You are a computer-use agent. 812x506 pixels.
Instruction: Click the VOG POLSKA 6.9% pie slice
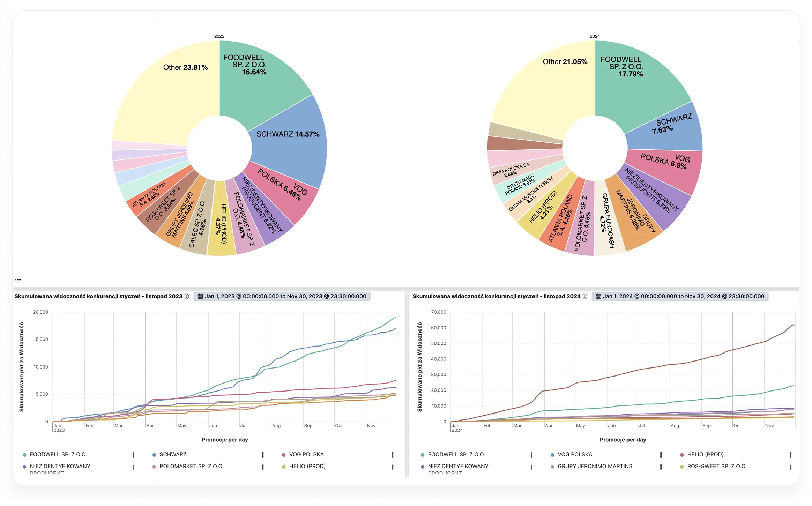pos(665,169)
